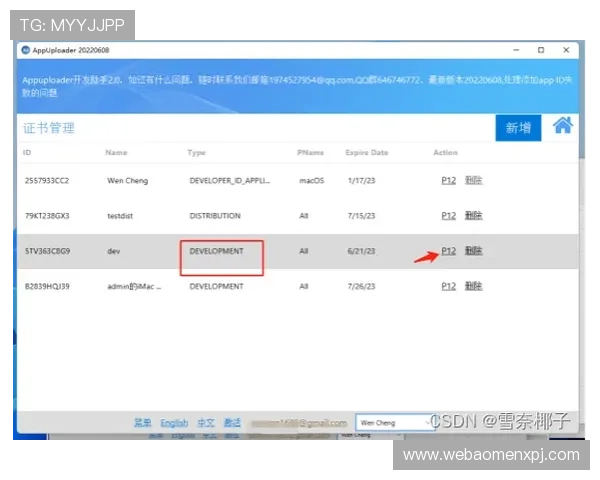Click the 证书管理 page heading
This screenshot has width=600, height=480.
pos(49,128)
